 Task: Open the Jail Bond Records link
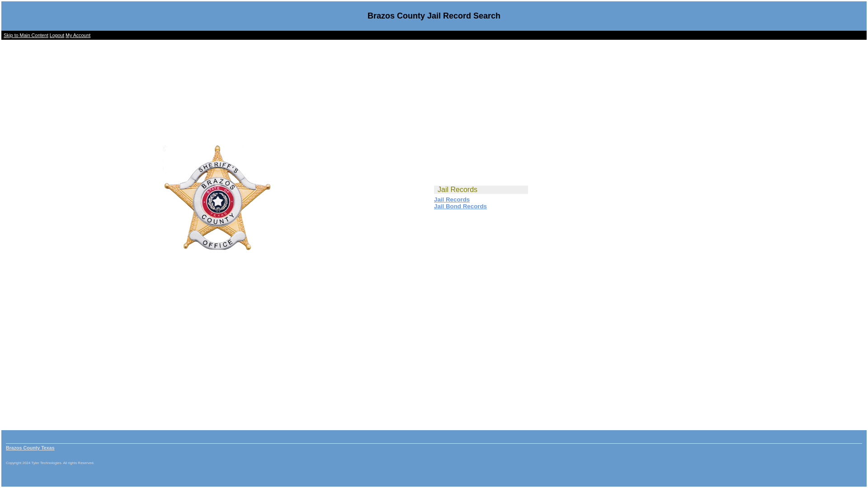click(460, 206)
